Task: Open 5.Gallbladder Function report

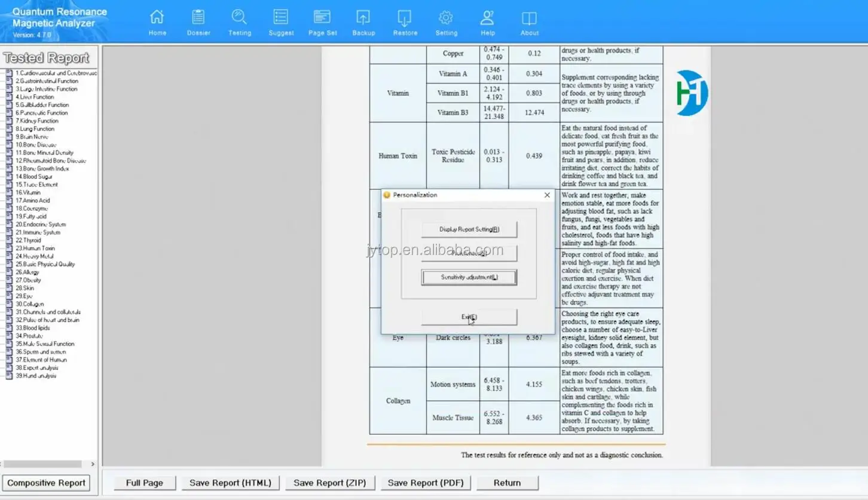Action: pyautogui.click(x=42, y=105)
